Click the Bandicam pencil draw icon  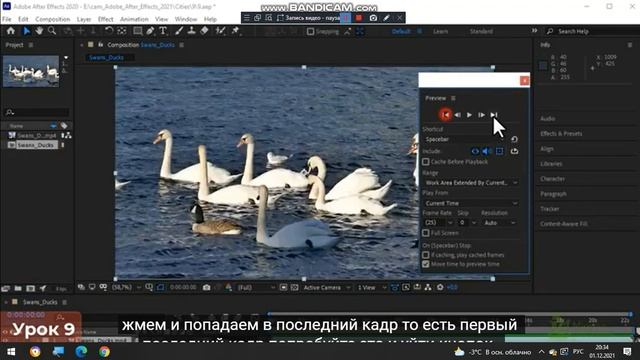pos(386,18)
